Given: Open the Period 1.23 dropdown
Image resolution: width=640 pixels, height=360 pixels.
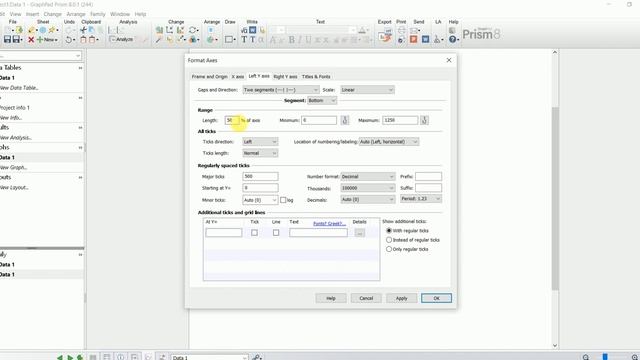Looking at the screenshot, I should 421,199.
